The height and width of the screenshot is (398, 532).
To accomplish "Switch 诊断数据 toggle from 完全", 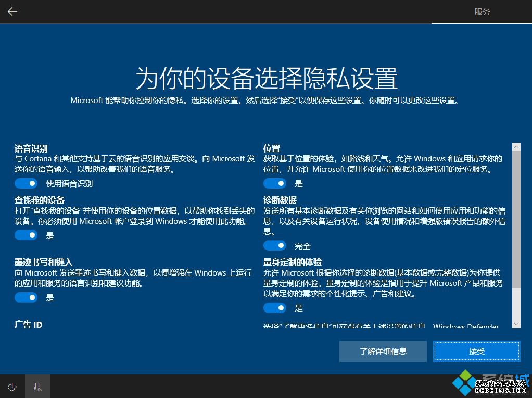I will coord(275,245).
